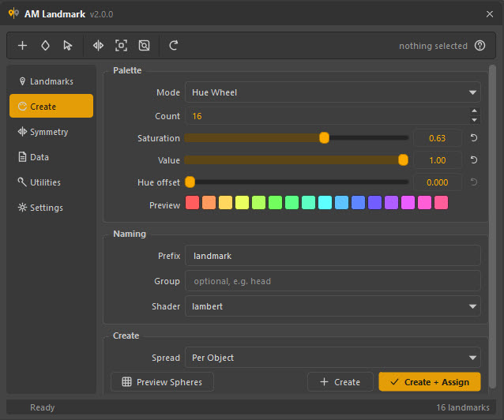Image resolution: width=504 pixels, height=420 pixels.
Task: Click the Saturation slider handle
Action: (325, 138)
